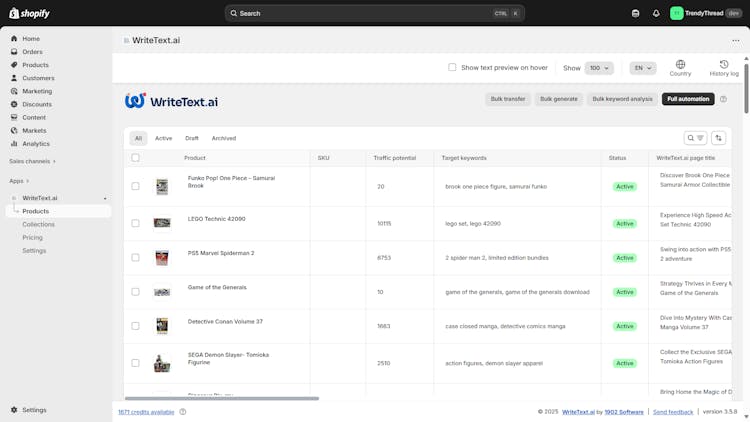Tick the LEGO Technic 42090 checkbox
This screenshot has height=422, width=750.
136,222
